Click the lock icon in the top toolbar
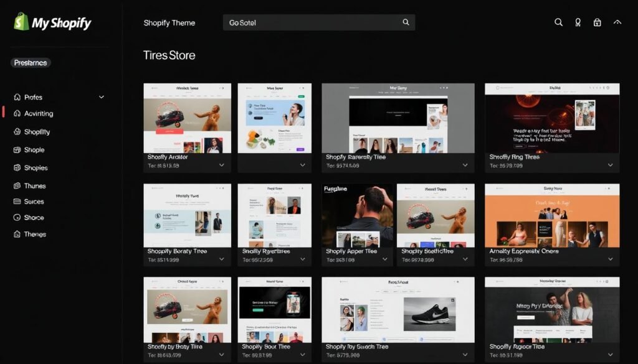 click(597, 22)
